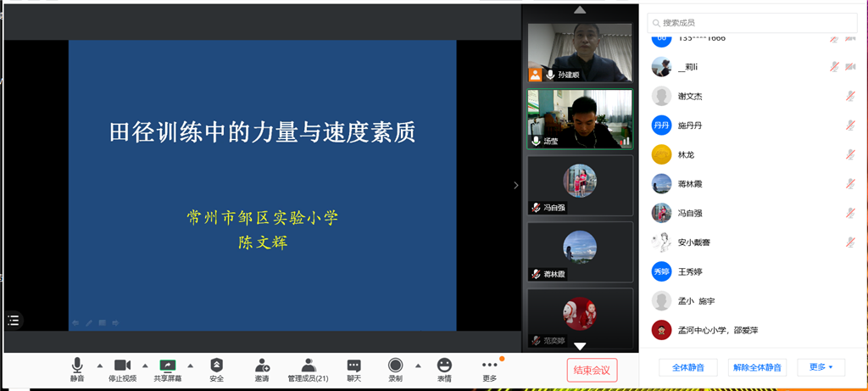868x391 pixels.
Task: Click the red 结束会议 button
Action: click(592, 370)
